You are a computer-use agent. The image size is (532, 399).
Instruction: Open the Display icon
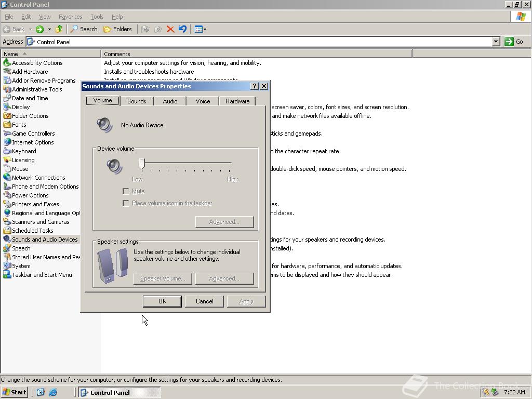(7, 107)
